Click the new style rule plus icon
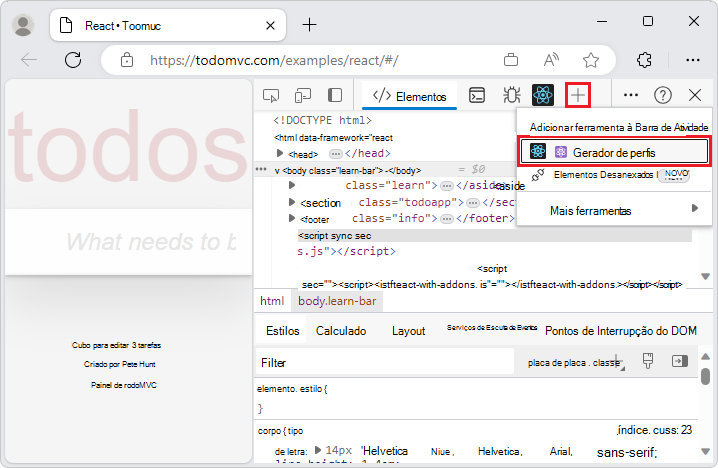 pos(617,361)
